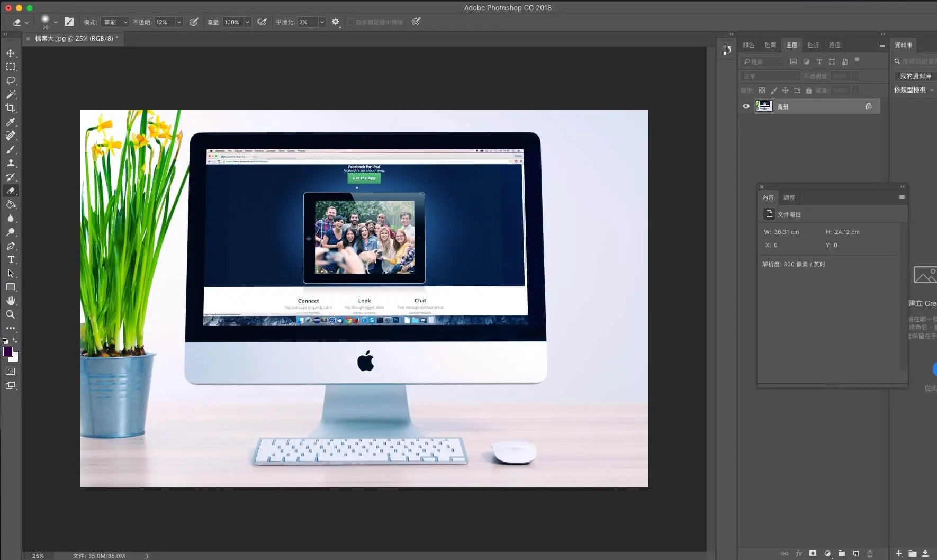Open the 流量 flow dropdown arrow
937x560 pixels.
247,22
